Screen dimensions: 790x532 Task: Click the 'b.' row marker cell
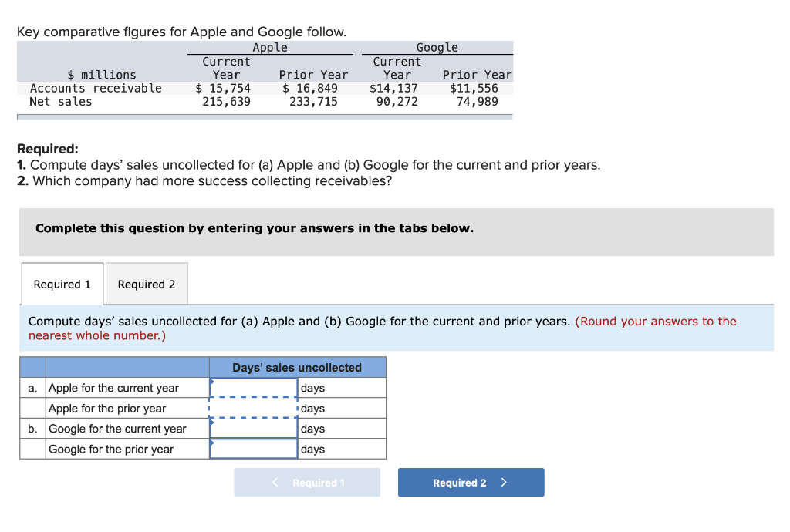pos(32,428)
